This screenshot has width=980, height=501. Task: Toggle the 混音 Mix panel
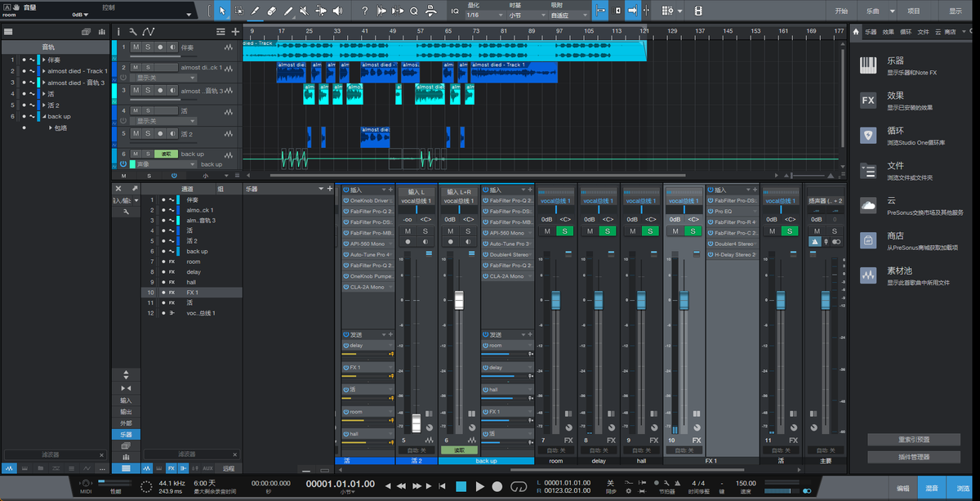(932, 488)
